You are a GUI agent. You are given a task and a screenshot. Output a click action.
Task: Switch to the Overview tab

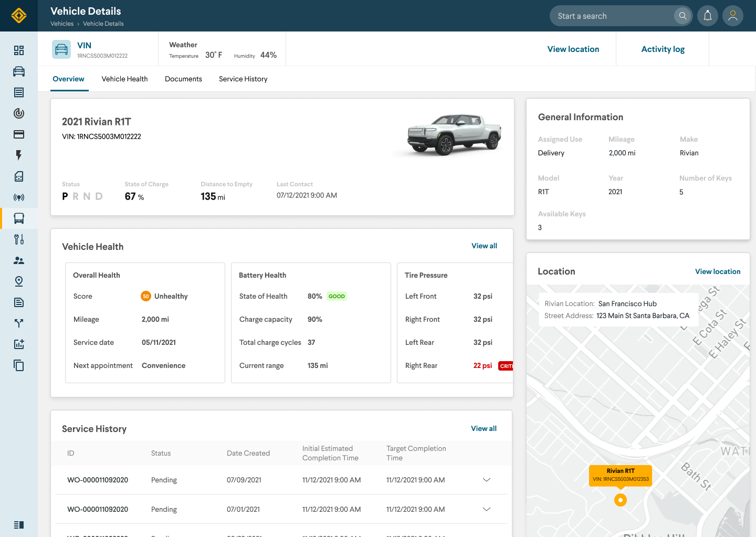(68, 79)
